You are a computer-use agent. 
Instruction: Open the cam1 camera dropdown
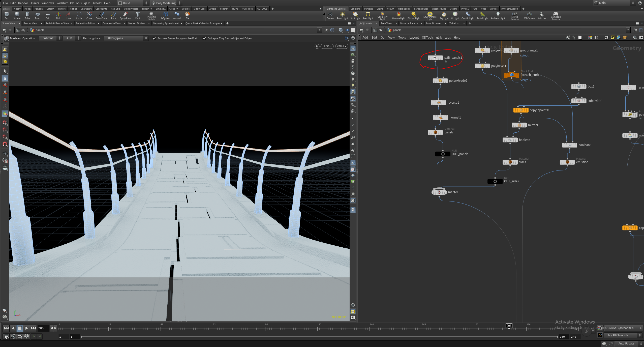coord(342,46)
